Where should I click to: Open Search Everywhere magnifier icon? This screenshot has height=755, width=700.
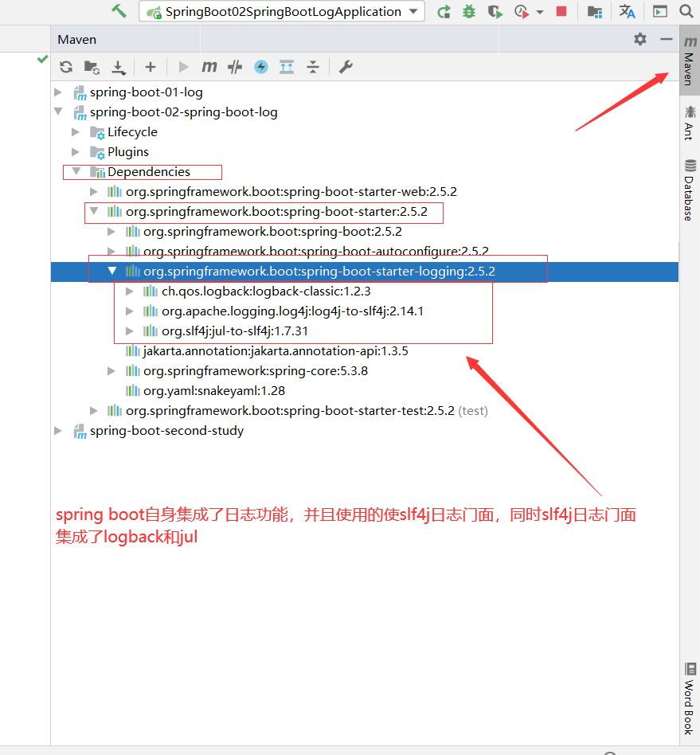[x=686, y=11]
